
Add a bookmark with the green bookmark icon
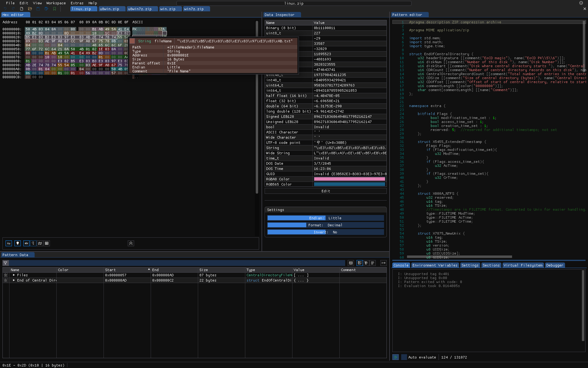[55, 9]
